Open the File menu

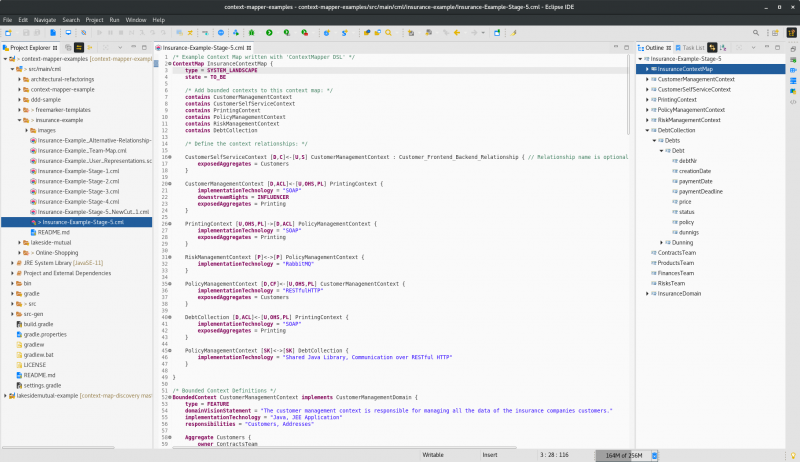8,20
